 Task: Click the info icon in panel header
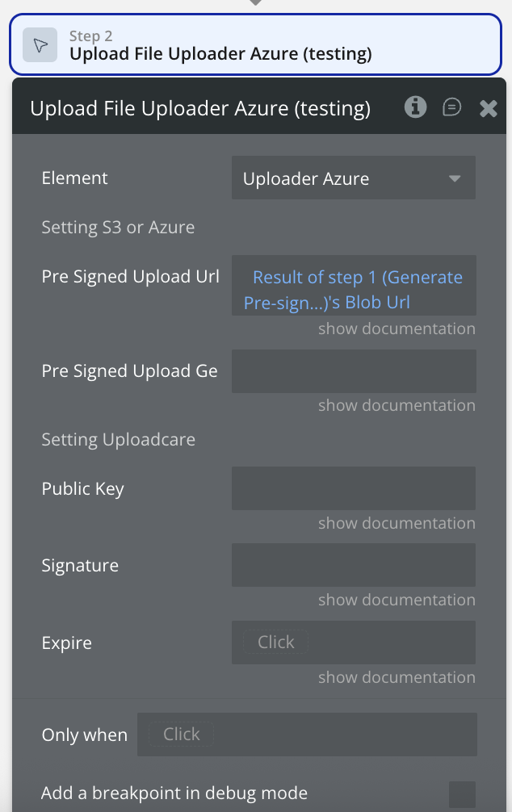coord(415,107)
